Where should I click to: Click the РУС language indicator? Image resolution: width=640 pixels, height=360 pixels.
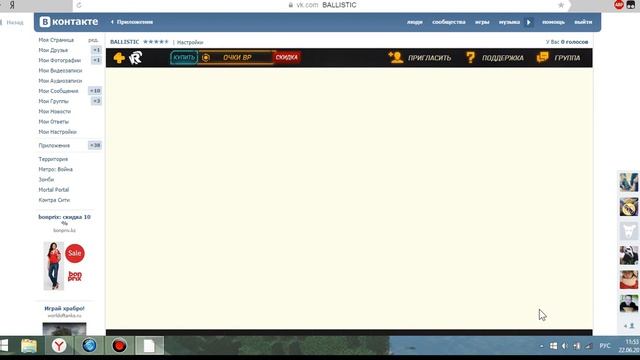[605, 346]
